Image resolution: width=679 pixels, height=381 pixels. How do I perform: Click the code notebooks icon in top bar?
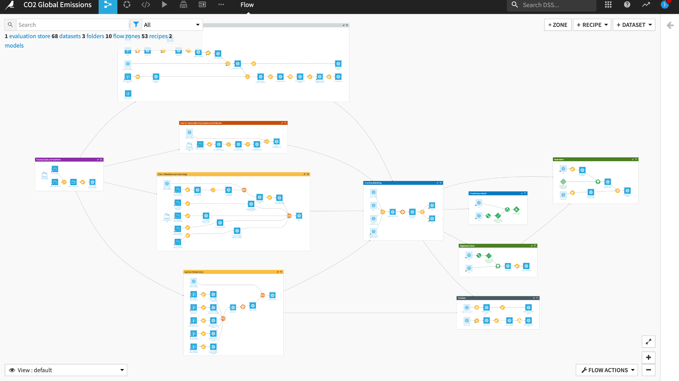click(146, 5)
